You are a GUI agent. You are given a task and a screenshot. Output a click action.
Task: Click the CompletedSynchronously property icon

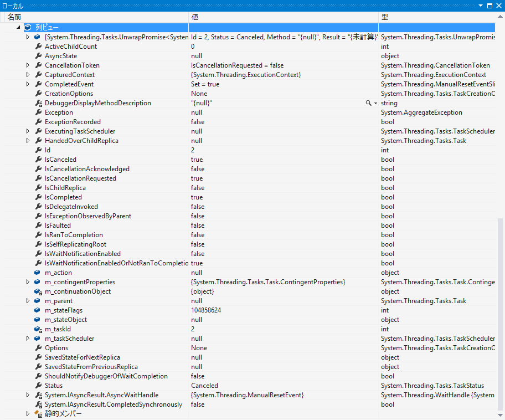(x=38, y=404)
